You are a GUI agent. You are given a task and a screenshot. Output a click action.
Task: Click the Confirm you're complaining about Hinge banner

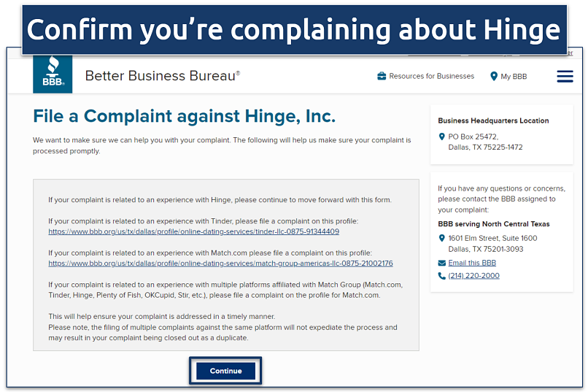coord(294,30)
